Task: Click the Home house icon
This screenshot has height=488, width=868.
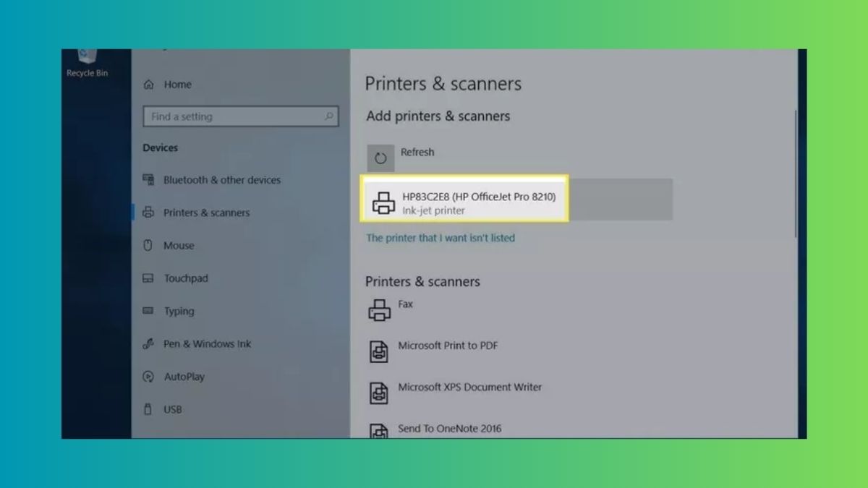Action: (149, 85)
